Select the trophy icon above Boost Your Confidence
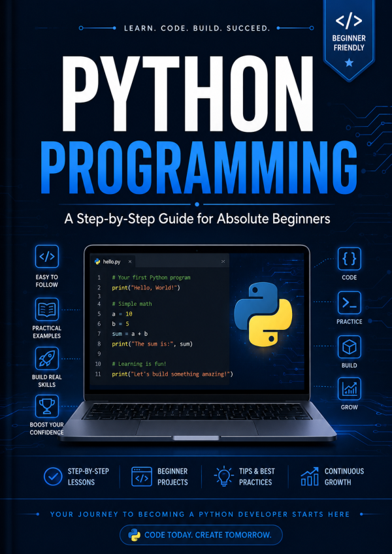Viewport: 392px width, 554px height. coord(46,406)
